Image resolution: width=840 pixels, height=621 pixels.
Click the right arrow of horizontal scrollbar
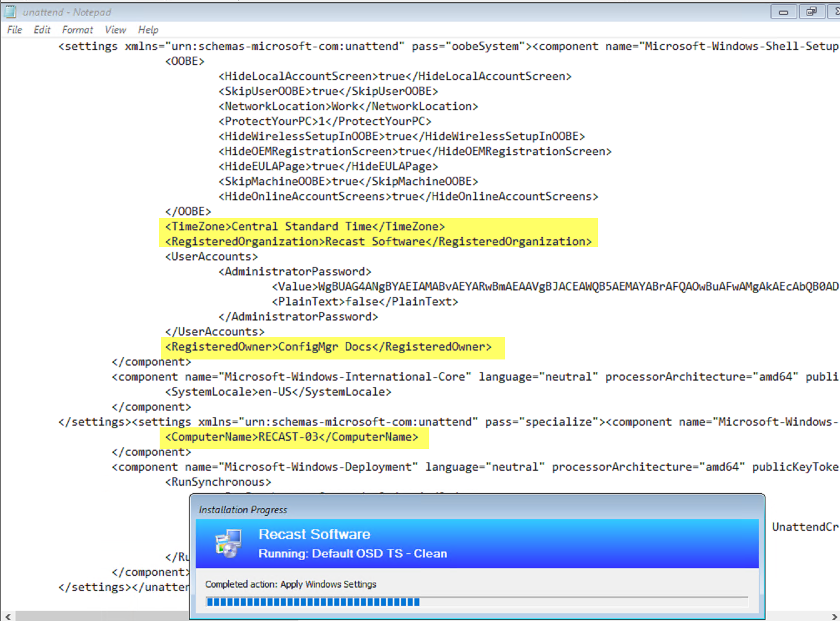(834, 616)
